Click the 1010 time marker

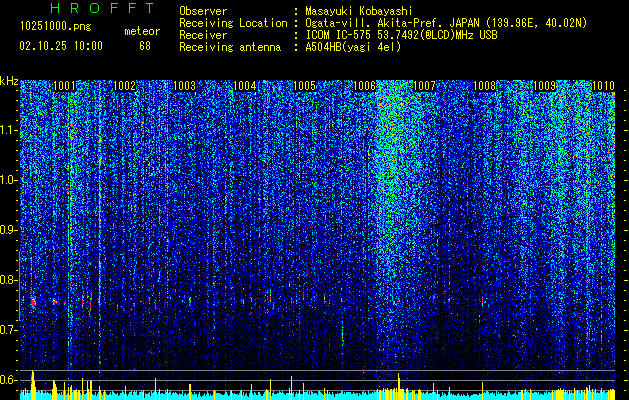pyautogui.click(x=603, y=86)
